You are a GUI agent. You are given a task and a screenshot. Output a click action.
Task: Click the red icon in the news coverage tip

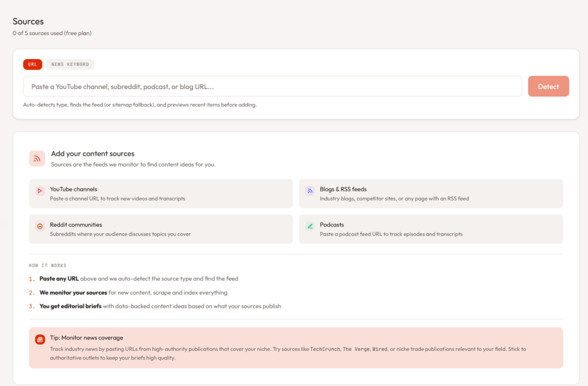coord(40,339)
